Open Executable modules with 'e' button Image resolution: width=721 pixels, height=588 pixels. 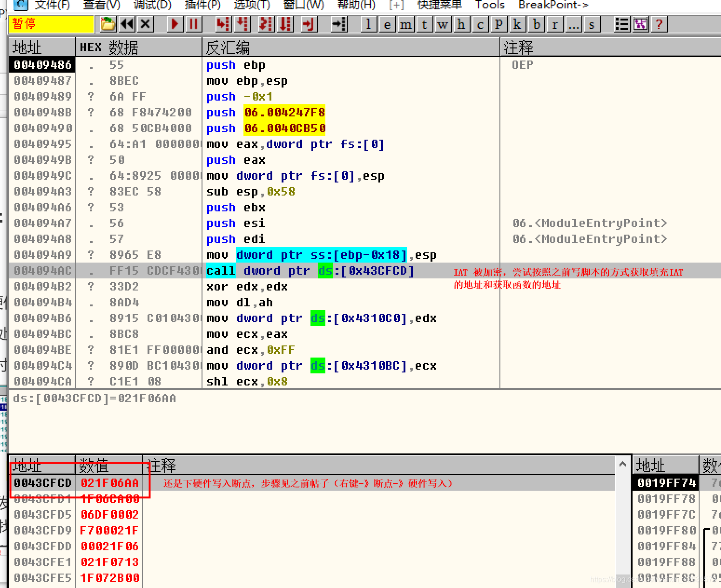click(x=387, y=24)
